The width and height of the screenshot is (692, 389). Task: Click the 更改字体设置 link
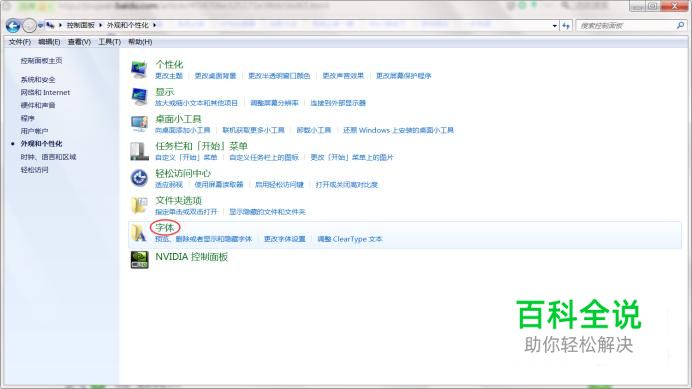pos(285,239)
